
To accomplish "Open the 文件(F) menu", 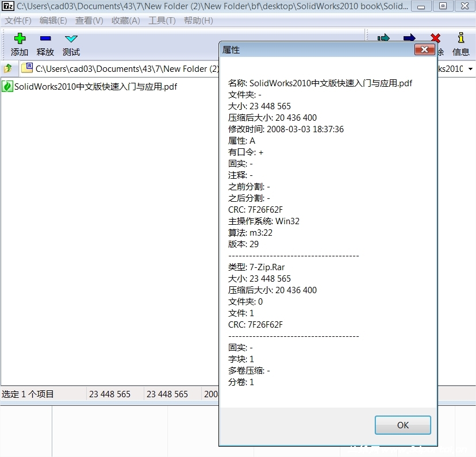I will click(18, 21).
